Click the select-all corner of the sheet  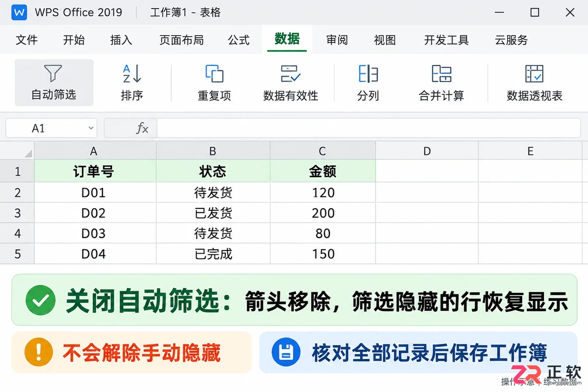click(x=17, y=151)
